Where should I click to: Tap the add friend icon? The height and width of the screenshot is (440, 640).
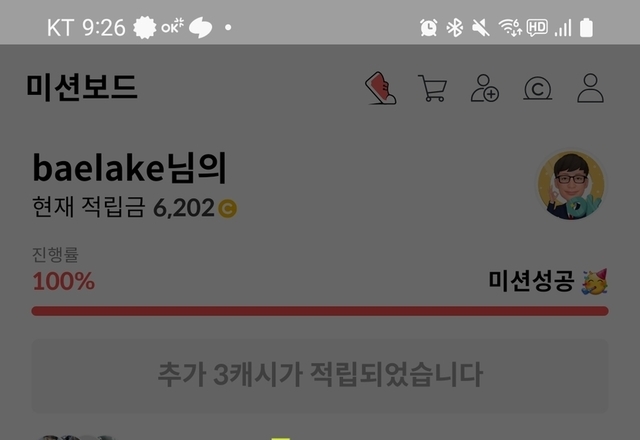click(485, 88)
